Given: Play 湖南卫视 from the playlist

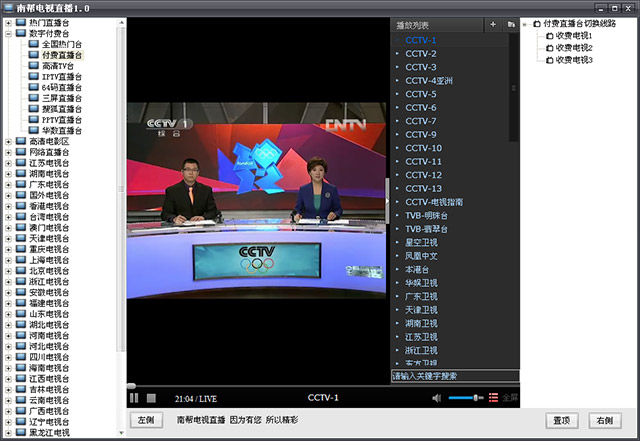Looking at the screenshot, I should (x=421, y=323).
